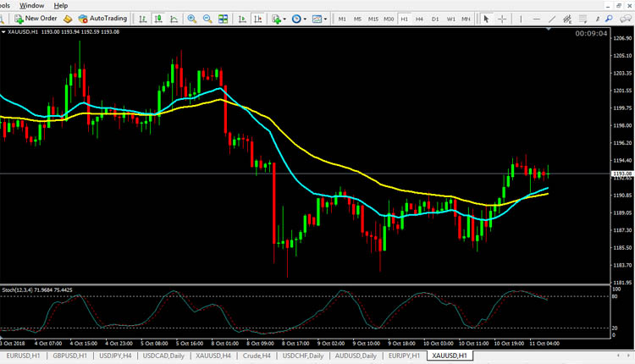Expand the periods dropdown arrow
635x364 pixels.
click(305, 19)
